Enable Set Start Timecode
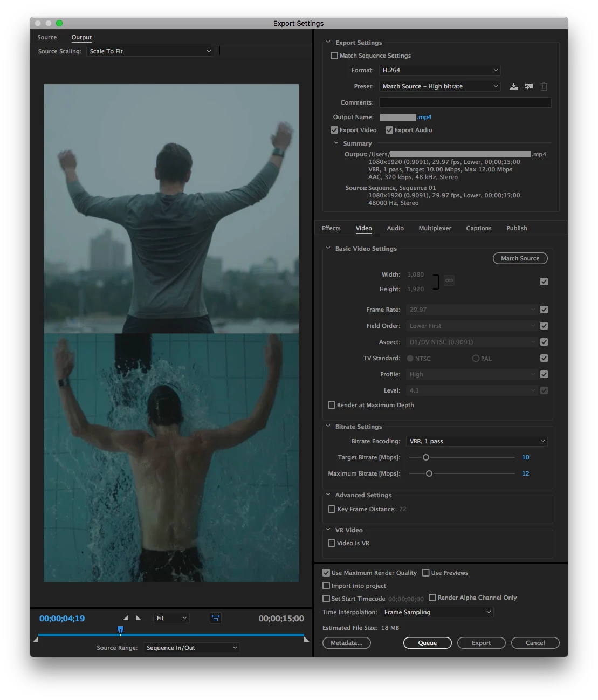Image resolution: width=598 pixels, height=700 pixels. tap(326, 599)
